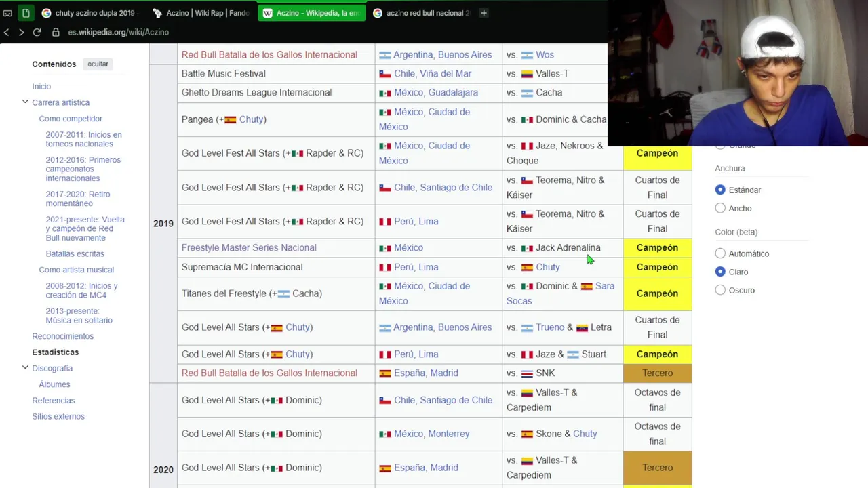Open 'Batallas escritas' in the contents
The image size is (868, 488).
point(75,253)
